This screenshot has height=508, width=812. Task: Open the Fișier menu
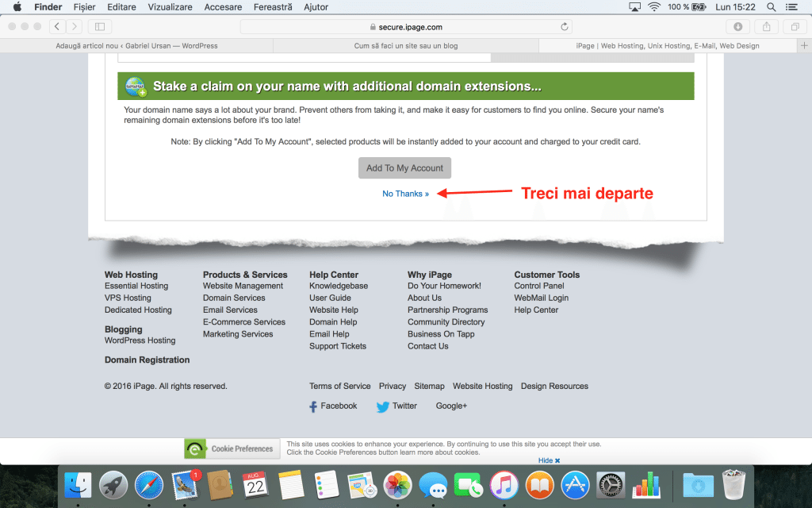click(x=84, y=6)
